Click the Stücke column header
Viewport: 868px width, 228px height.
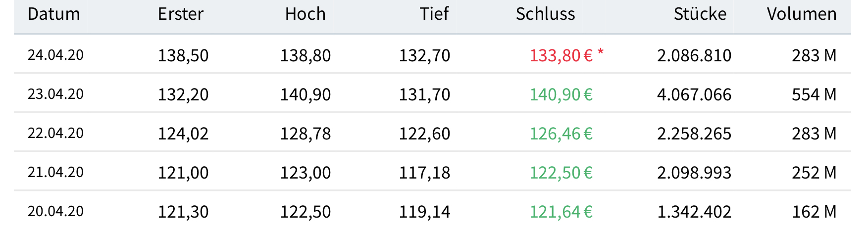(x=700, y=14)
